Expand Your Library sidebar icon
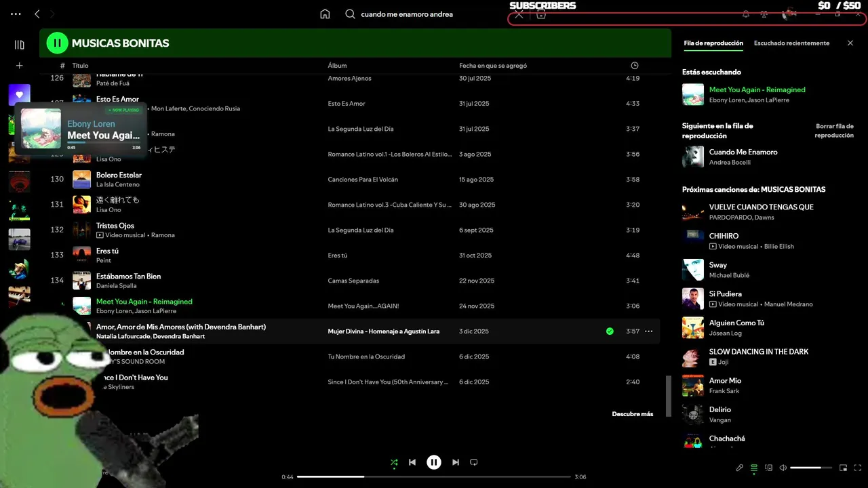Viewport: 868px width, 488px height. point(19,45)
